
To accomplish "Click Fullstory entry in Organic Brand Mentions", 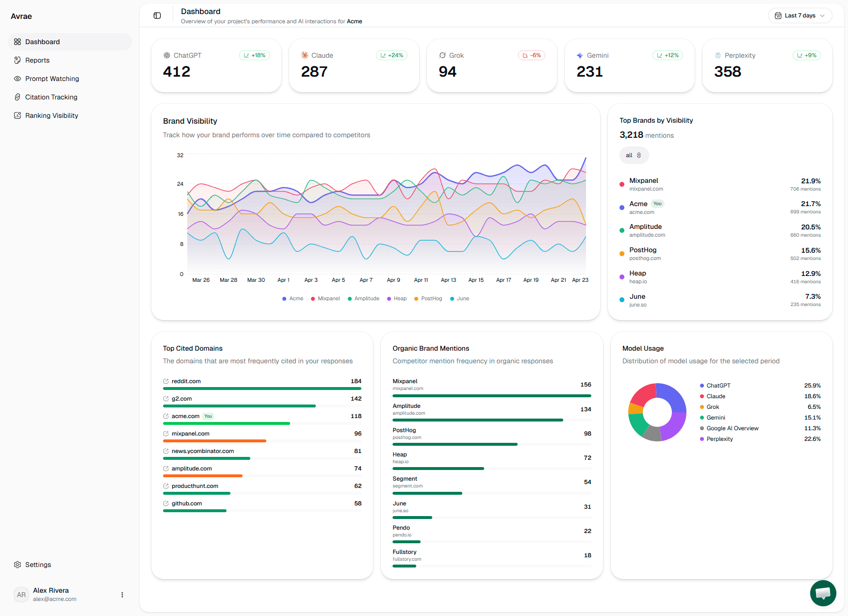I will pyautogui.click(x=492, y=558).
